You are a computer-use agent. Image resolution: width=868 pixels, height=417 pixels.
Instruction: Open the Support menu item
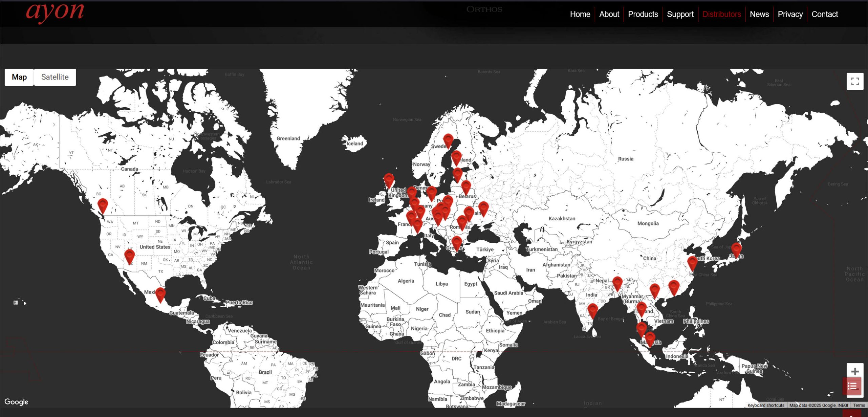(x=680, y=14)
